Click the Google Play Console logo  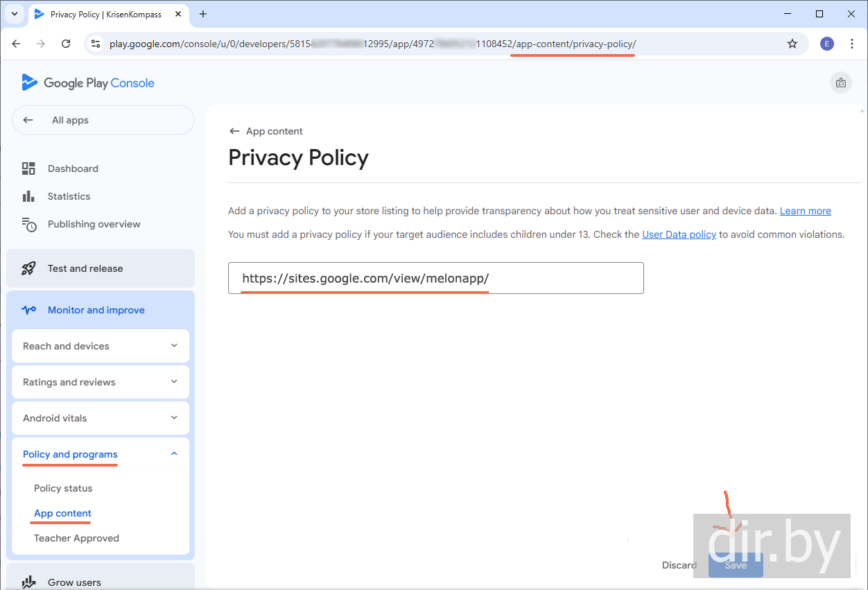point(88,83)
